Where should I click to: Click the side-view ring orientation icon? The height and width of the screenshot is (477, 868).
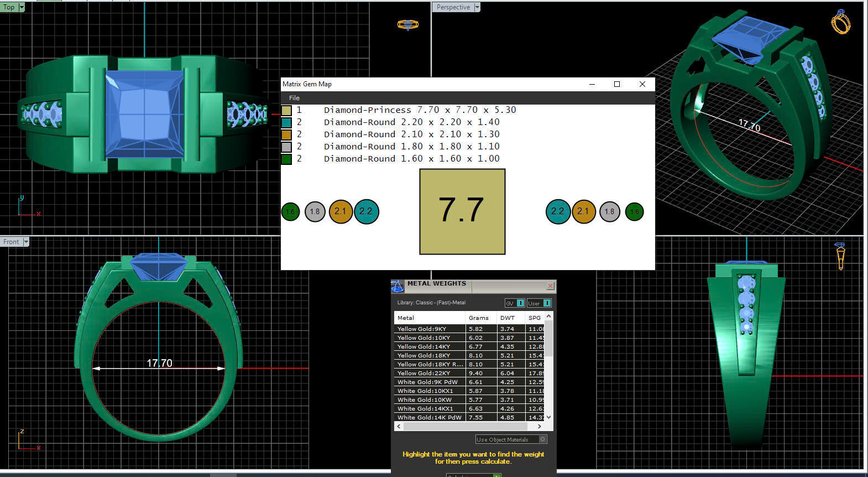[840, 256]
